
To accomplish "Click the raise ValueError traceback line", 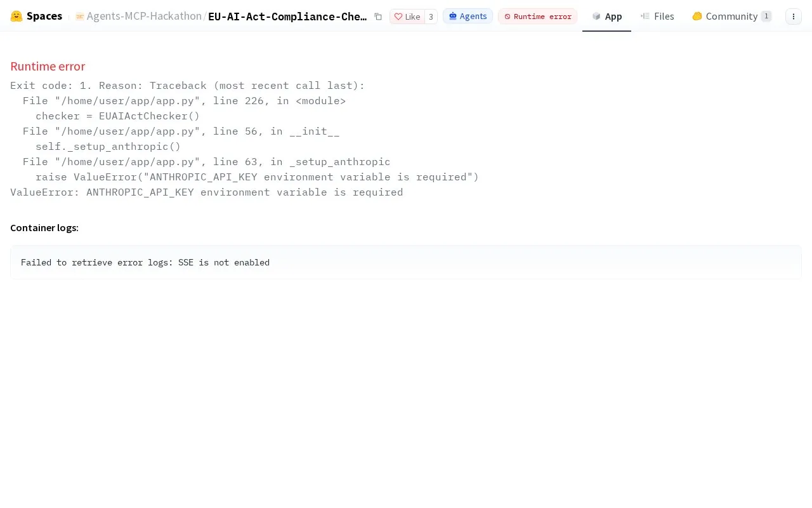I will pos(257,177).
